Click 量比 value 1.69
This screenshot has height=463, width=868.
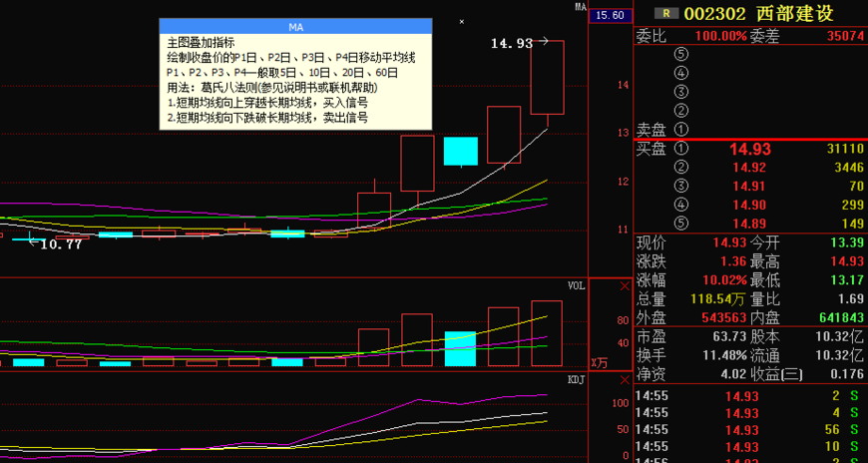point(850,299)
